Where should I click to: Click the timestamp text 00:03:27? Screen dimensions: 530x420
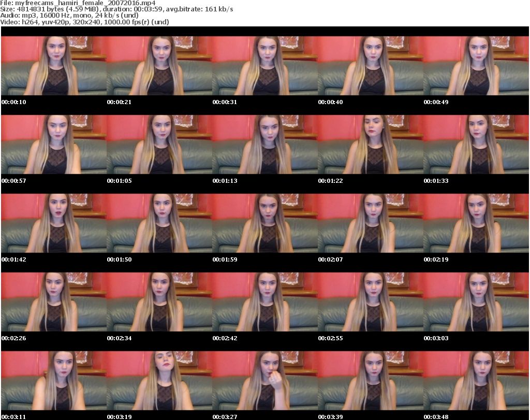225,417
